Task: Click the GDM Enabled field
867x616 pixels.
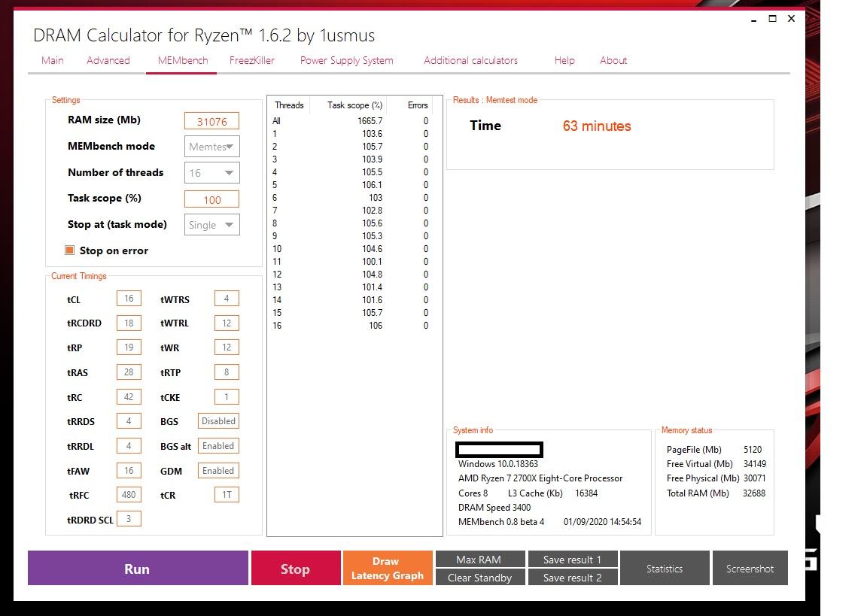Action: click(218, 471)
